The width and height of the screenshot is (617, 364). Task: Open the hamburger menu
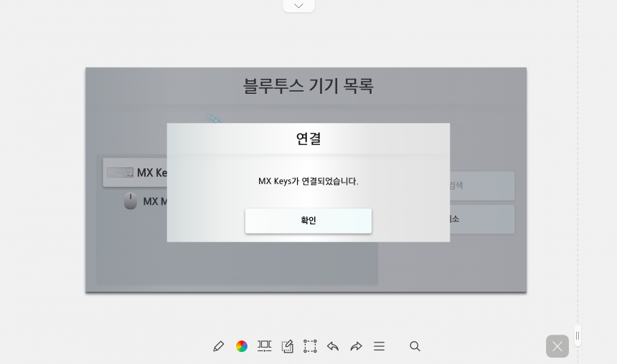380,346
